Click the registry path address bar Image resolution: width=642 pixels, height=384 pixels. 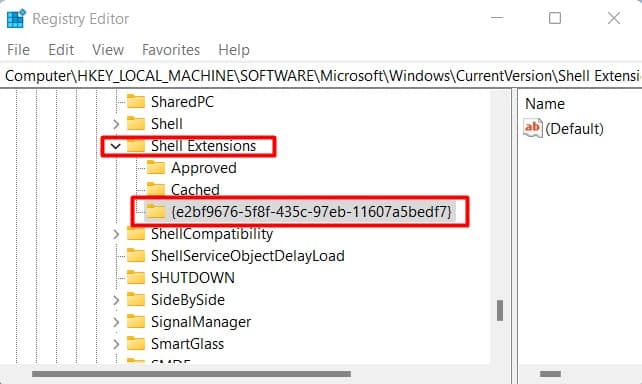coord(321,76)
